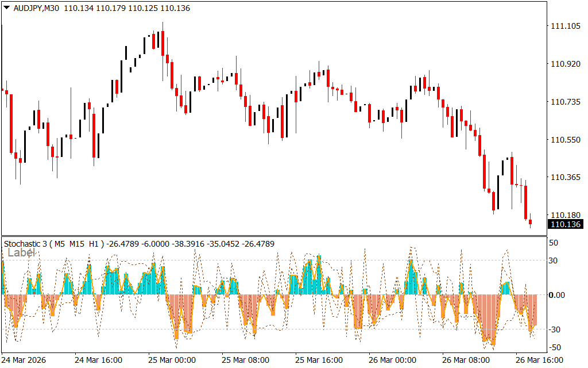This screenshot has width=588, height=368.
Task: Select the 110.365 price axis value
Action: pyautogui.click(x=565, y=178)
